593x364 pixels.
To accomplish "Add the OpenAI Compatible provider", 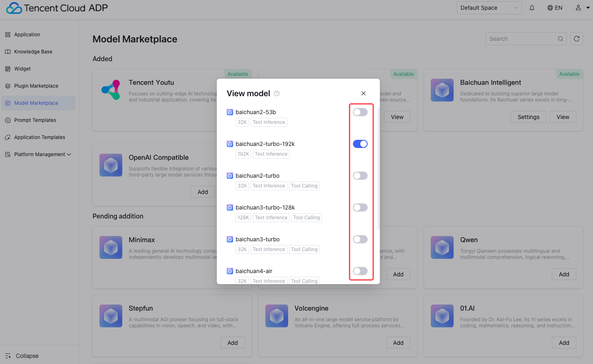I will pyautogui.click(x=203, y=192).
